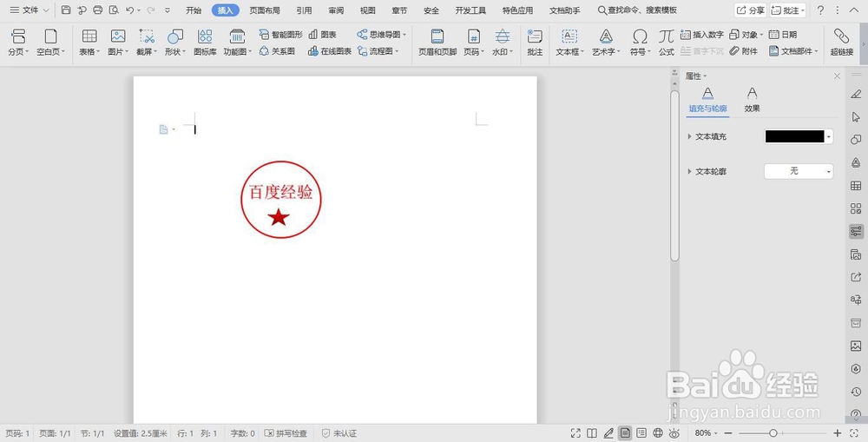Viewport: 868px width, 442px height.
Task: Click the 分享 share button
Action: (x=751, y=10)
